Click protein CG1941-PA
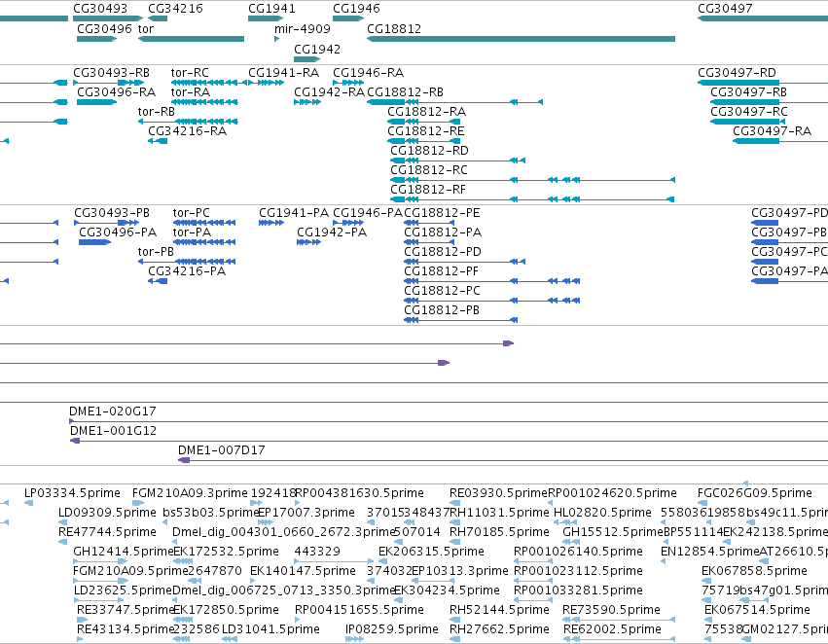This screenshot has width=828, height=644. tap(294, 213)
